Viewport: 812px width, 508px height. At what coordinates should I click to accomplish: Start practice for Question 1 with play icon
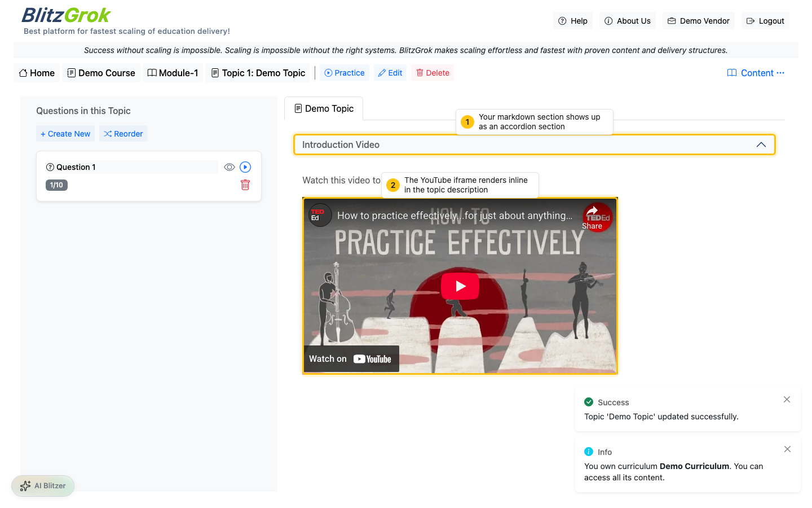point(245,167)
